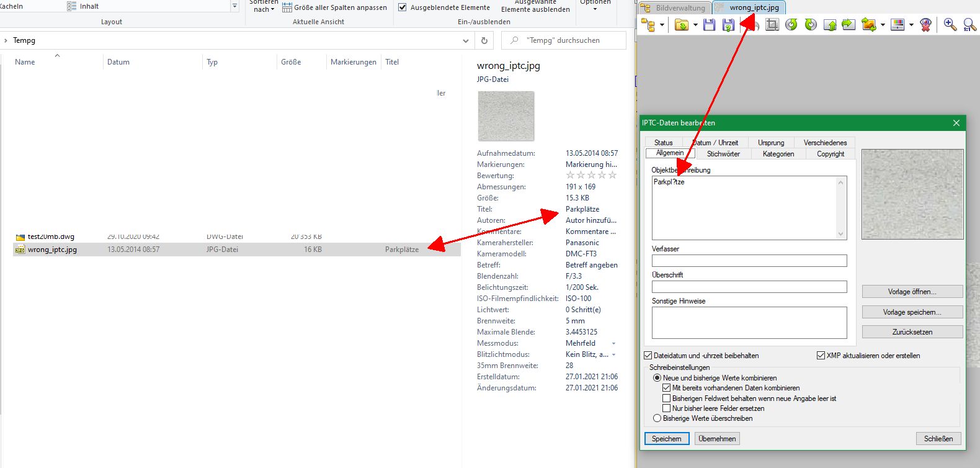Click the column resize icon before 'Größe aller Spalten anpassen'
Screen dimensions: 980x468
pos(287,7)
